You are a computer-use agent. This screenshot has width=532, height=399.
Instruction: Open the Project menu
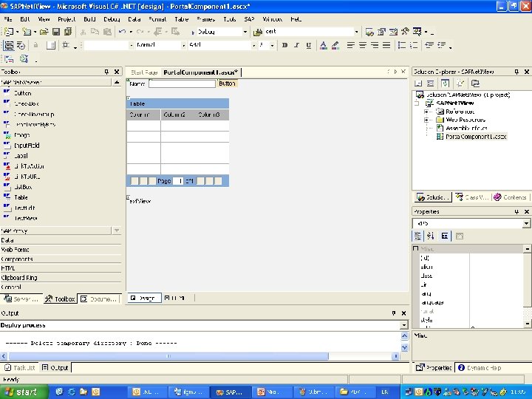tap(66, 19)
